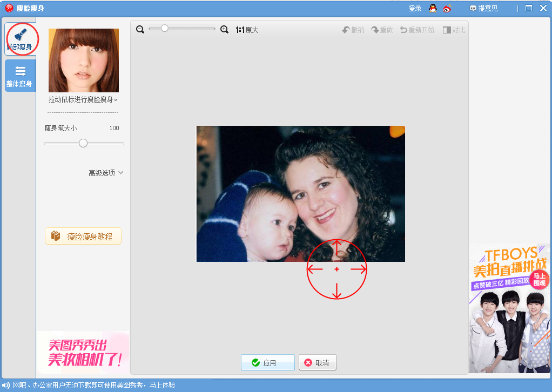Reset zoom using the 1:1 原大 control
The width and height of the screenshot is (552, 392).
(x=247, y=30)
